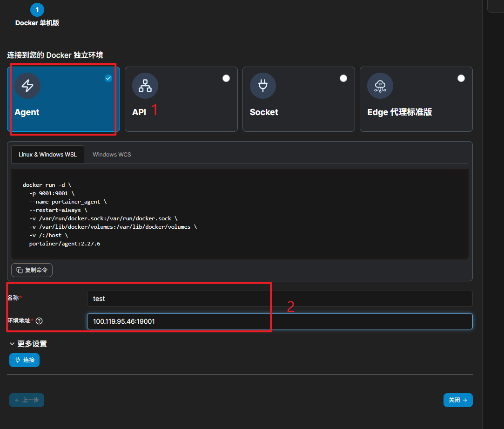Switch to Linux & Windows WSL tab
The image size is (504, 429).
pyautogui.click(x=47, y=155)
